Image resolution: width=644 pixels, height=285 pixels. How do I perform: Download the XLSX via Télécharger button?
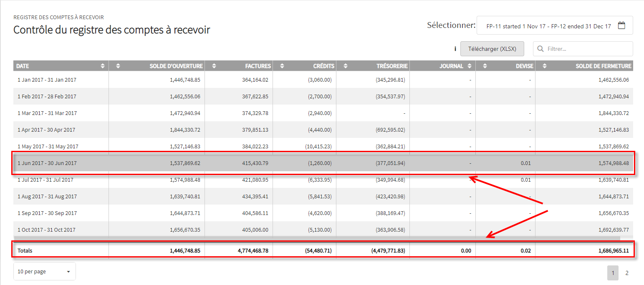(492, 49)
